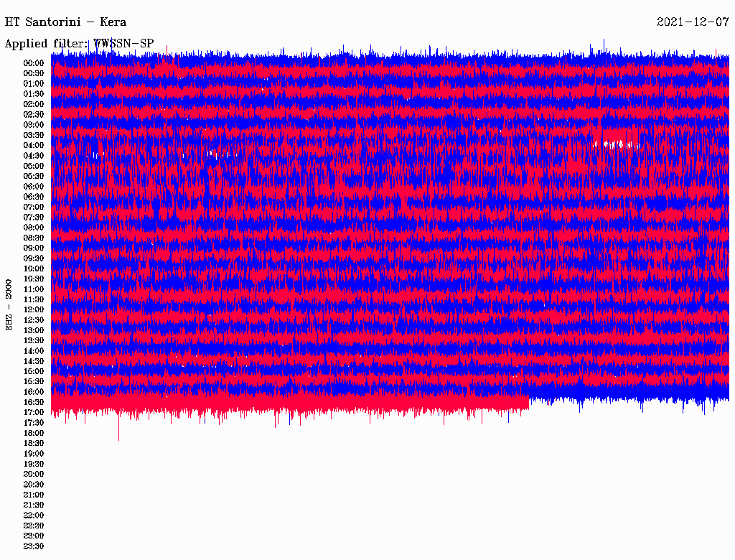The image size is (735, 560).
Task: Click the 08:30 time label
Action: pos(34,238)
